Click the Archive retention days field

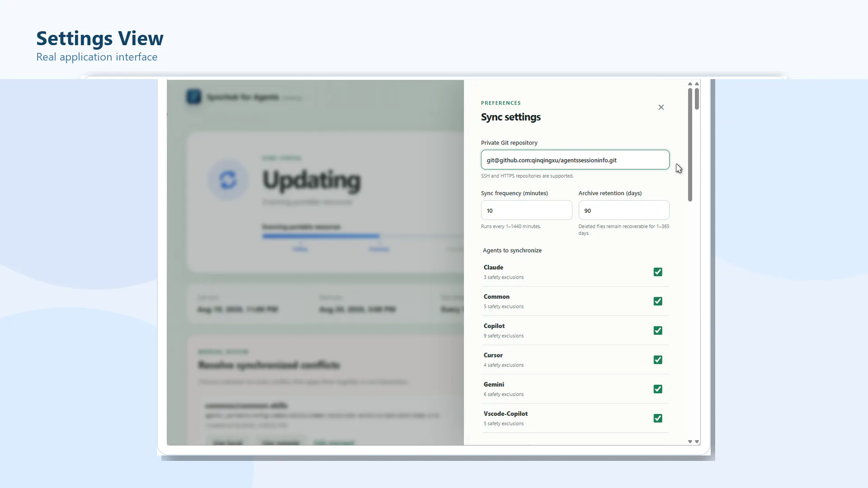[624, 211]
